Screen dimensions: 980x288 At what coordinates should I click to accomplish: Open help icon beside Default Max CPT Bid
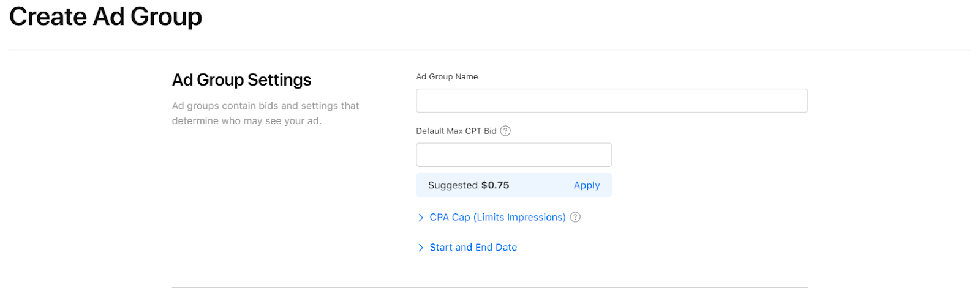(505, 131)
